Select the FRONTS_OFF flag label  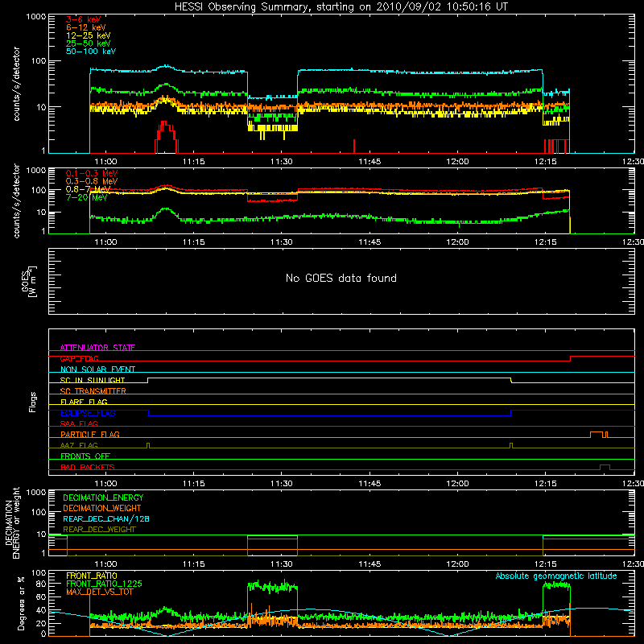85,456
